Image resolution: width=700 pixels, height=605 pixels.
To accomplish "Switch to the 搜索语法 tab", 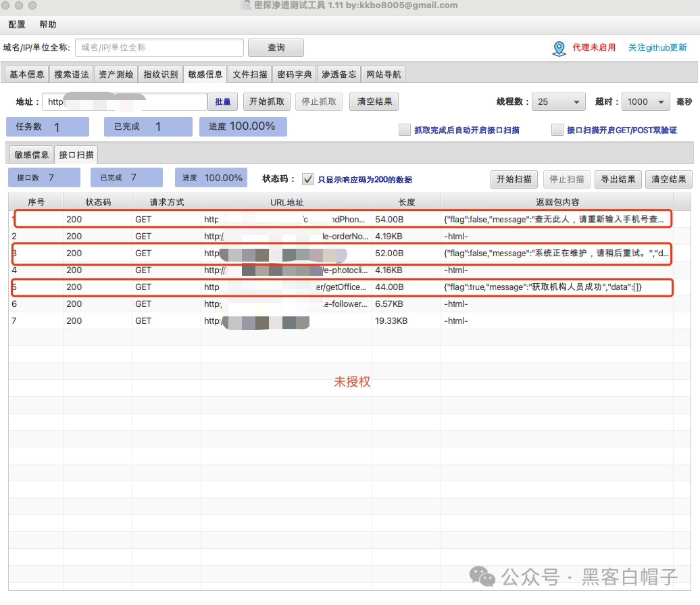I will point(72,74).
